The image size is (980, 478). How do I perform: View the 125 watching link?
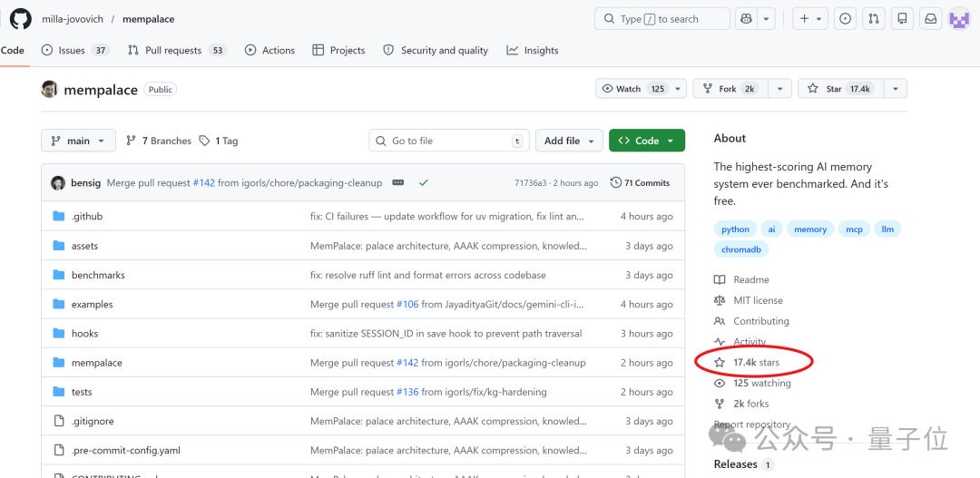[x=752, y=383]
